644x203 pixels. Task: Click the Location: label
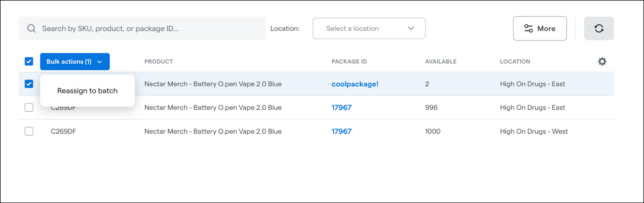(x=285, y=28)
